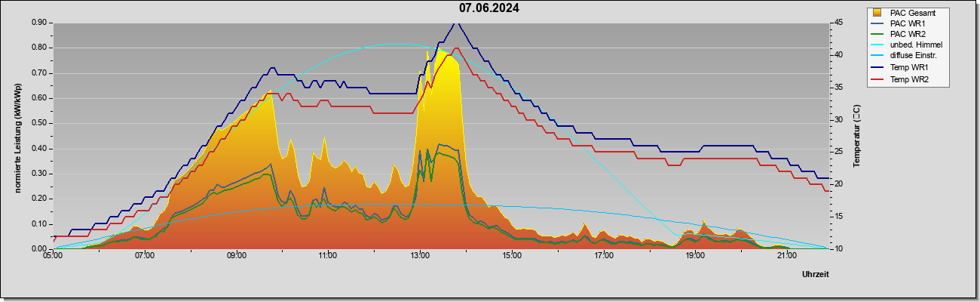Viewport: 980px width, 302px height.
Task: Select the PAC WR2 legend entry
Action: click(908, 35)
